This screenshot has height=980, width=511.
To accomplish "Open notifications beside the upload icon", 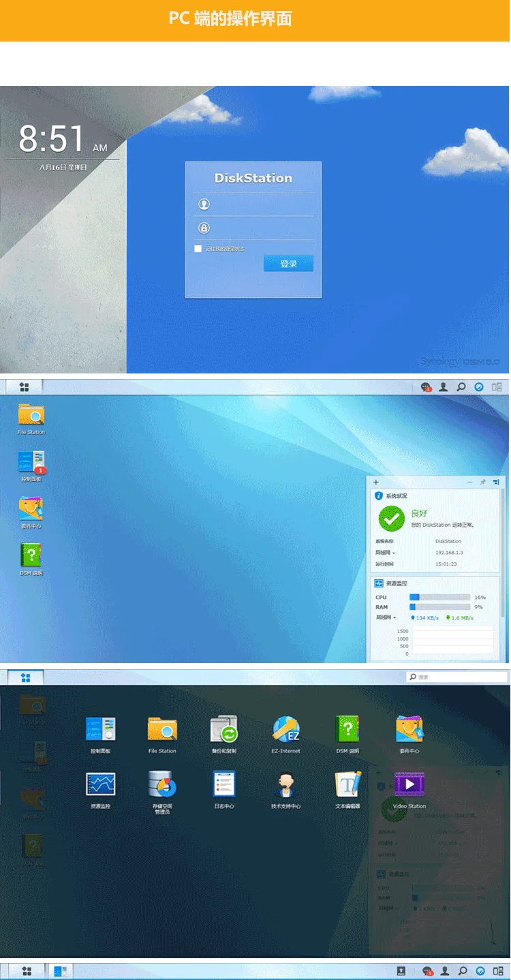I will click(427, 970).
